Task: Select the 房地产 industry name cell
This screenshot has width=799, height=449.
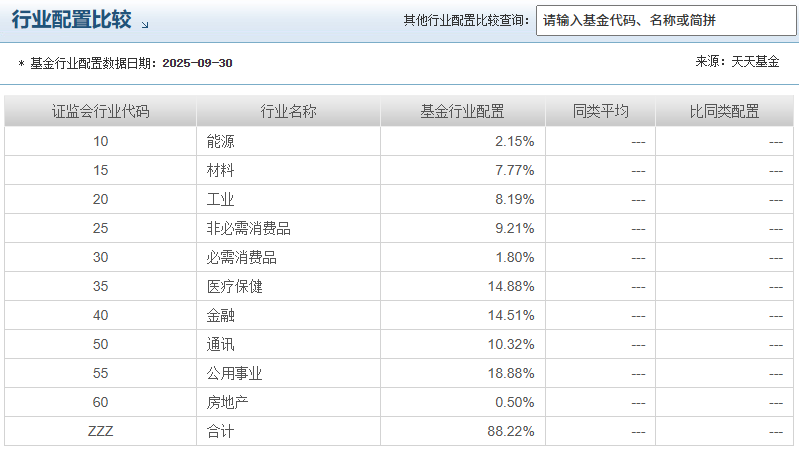Action: tap(288, 403)
